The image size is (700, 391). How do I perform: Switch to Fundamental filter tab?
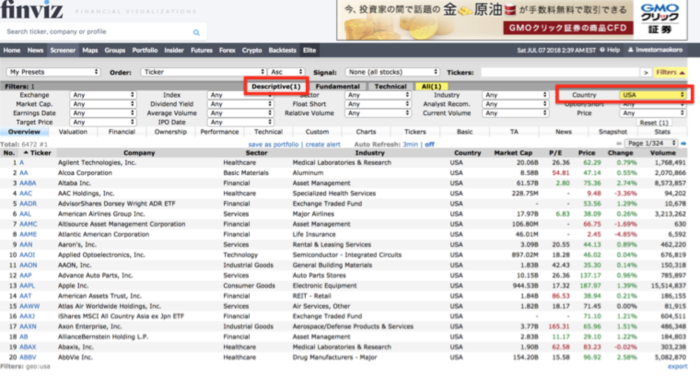coord(338,87)
